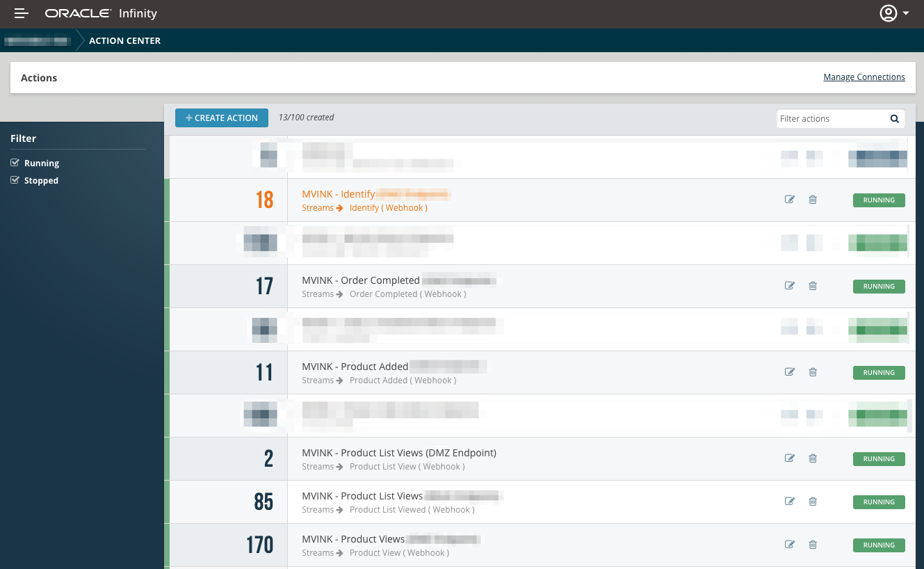Delete the MVINK - Product Views action
Viewport: 924px width, 569px height.
tap(813, 545)
